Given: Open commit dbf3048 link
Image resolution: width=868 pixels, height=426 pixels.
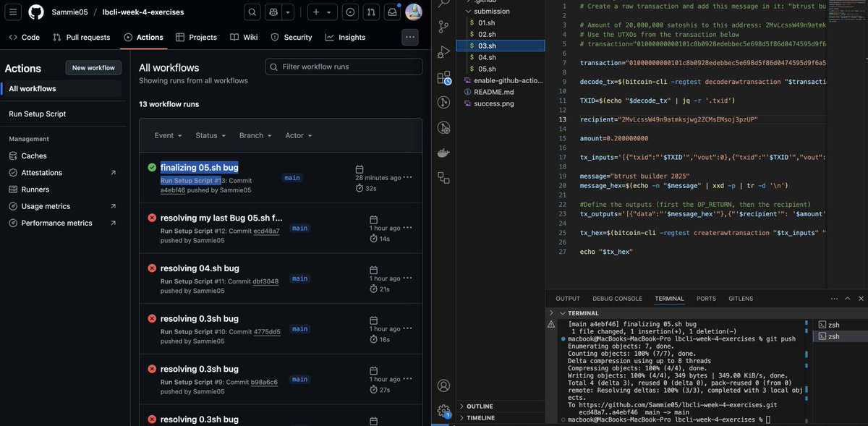Looking at the screenshot, I should pyautogui.click(x=265, y=281).
